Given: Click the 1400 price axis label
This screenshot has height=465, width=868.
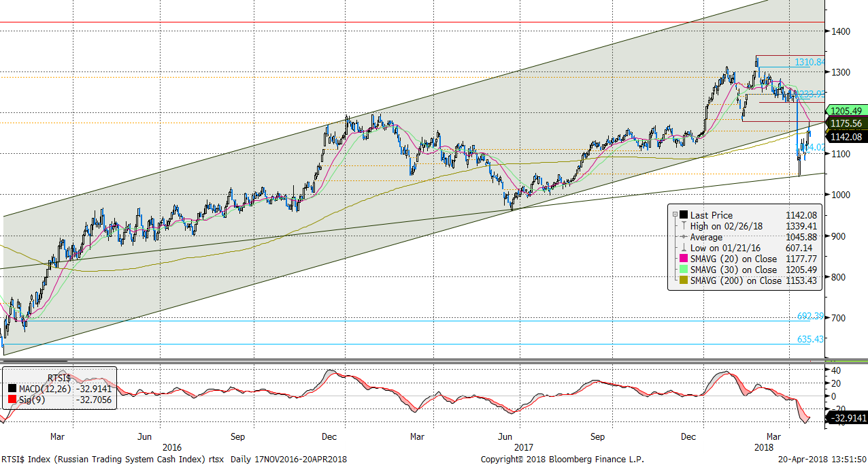Looking at the screenshot, I should (x=841, y=31).
